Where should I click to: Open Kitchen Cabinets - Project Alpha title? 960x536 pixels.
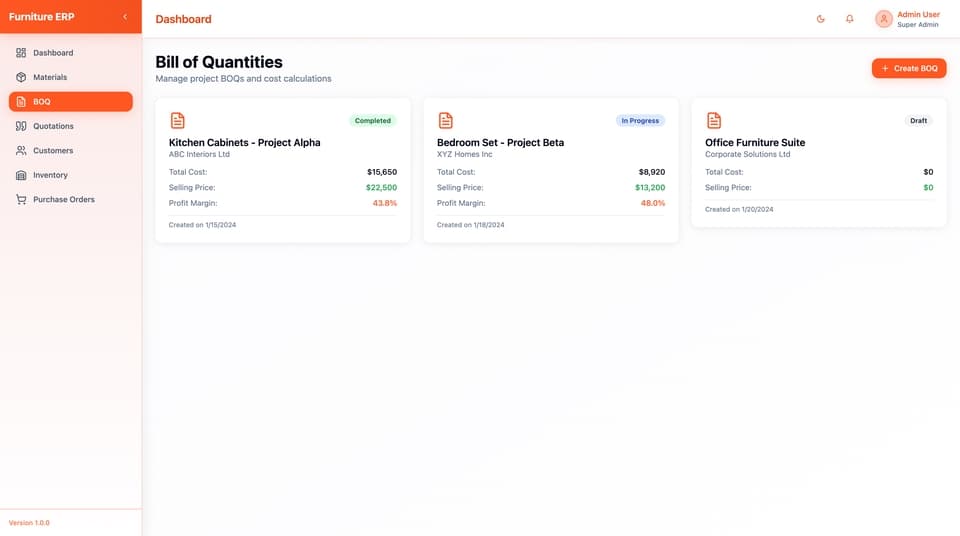pos(244,142)
